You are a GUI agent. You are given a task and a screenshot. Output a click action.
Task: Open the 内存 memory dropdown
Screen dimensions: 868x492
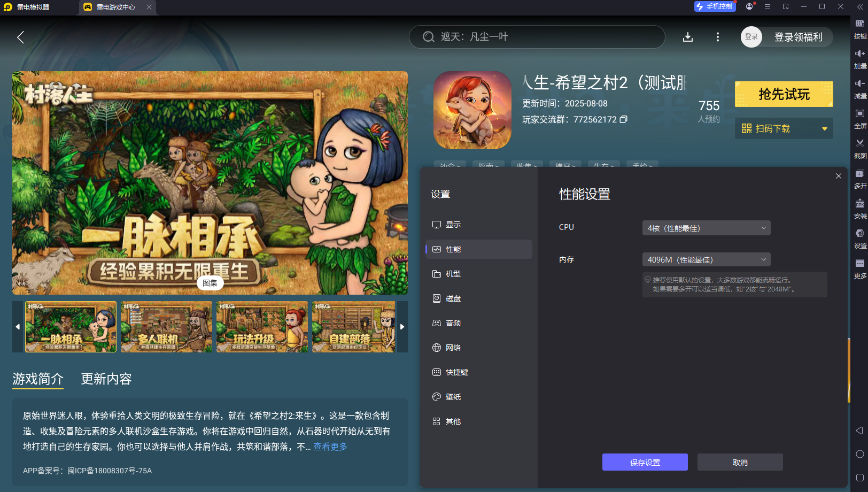point(706,259)
